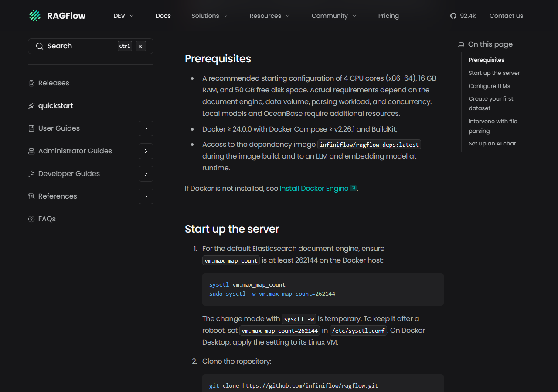Image resolution: width=558 pixels, height=392 pixels.
Task: Click the Administrator Guides icon
Action: pos(31,151)
